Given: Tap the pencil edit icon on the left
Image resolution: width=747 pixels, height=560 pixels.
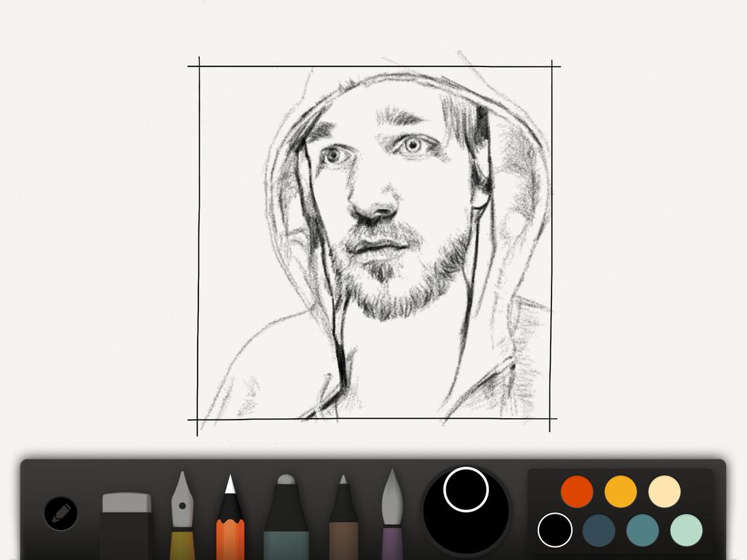Looking at the screenshot, I should [x=60, y=513].
